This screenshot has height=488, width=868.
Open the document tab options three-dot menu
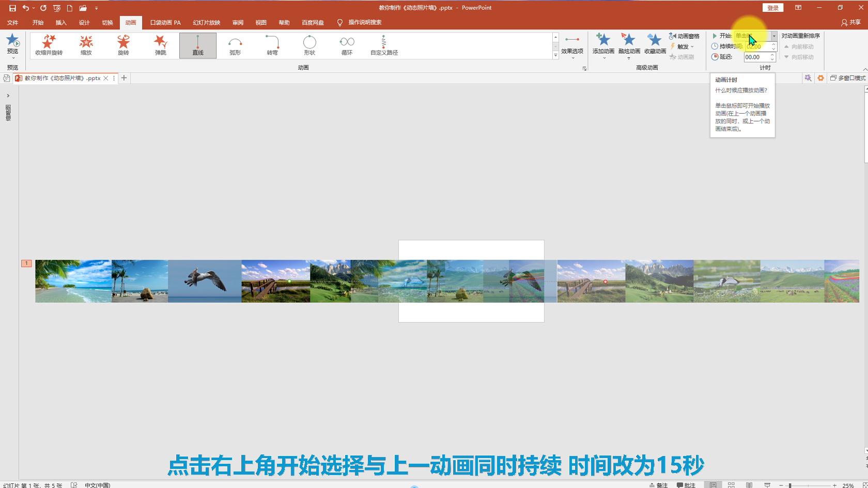[114, 78]
